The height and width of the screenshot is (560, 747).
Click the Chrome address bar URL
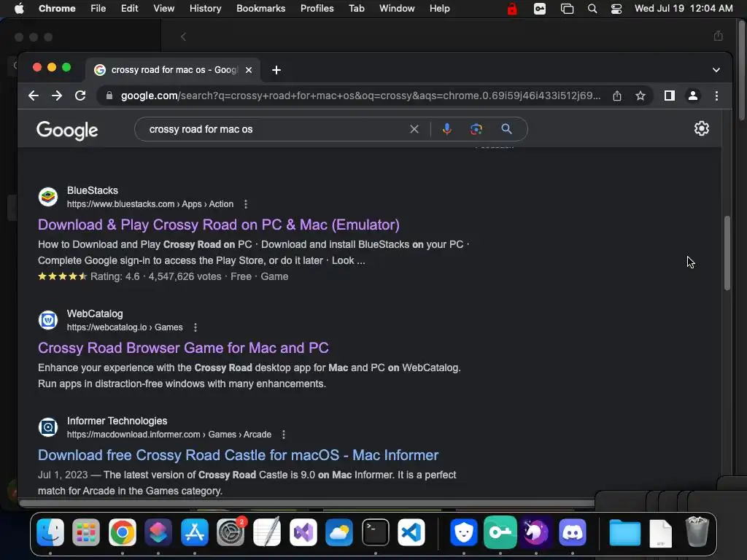click(x=360, y=96)
